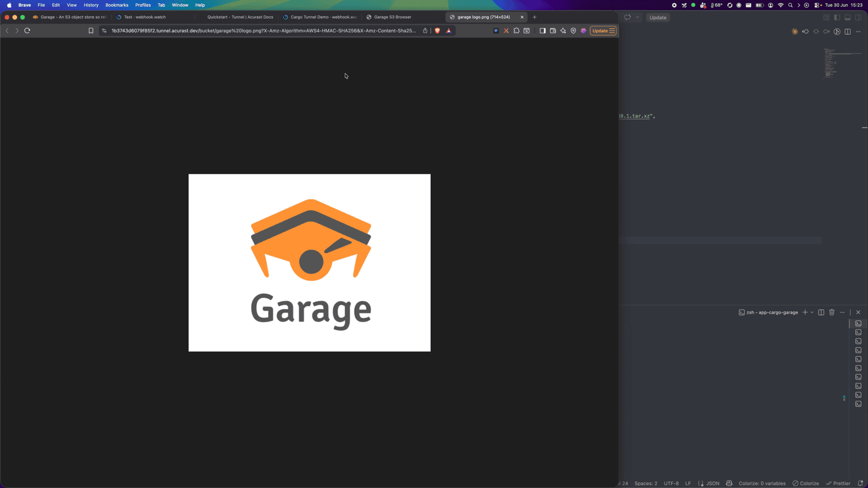
Task: Open the Brave Wallet icon
Action: (x=553, y=30)
